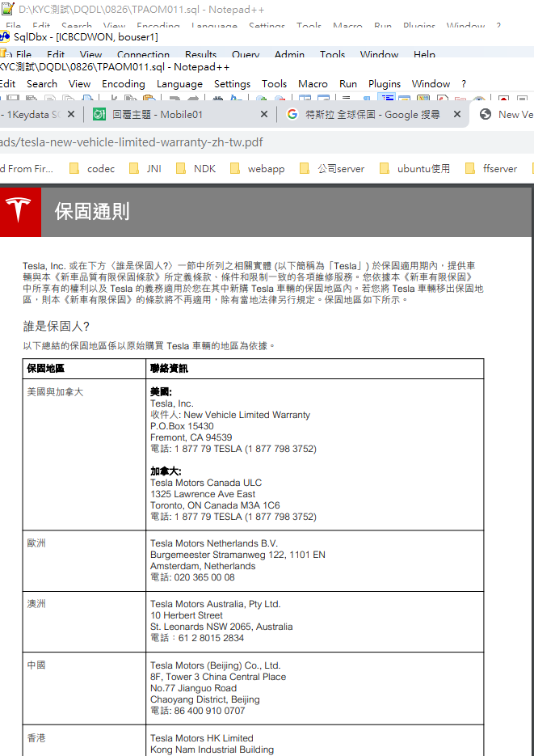Viewport: 534px width, 756px height.
Task: Open SqlDbx Admin menu
Action: pyautogui.click(x=289, y=55)
